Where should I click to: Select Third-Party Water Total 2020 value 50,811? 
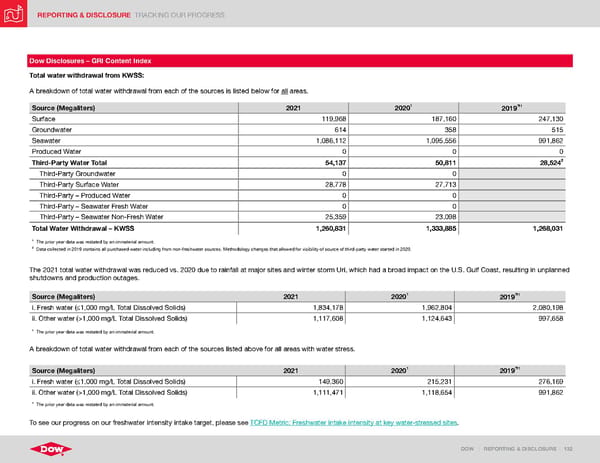(x=445, y=163)
